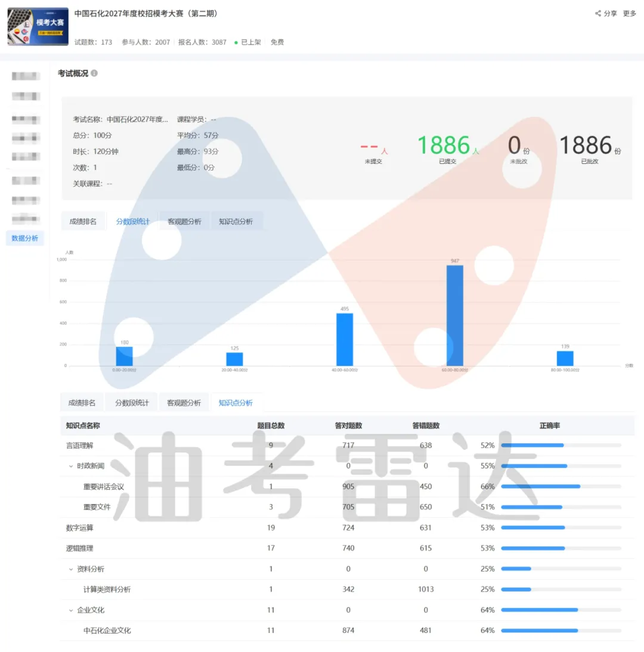Click the exam title 中国石化2027年度校招模考大赛
This screenshot has width=644, height=652.
146,13
